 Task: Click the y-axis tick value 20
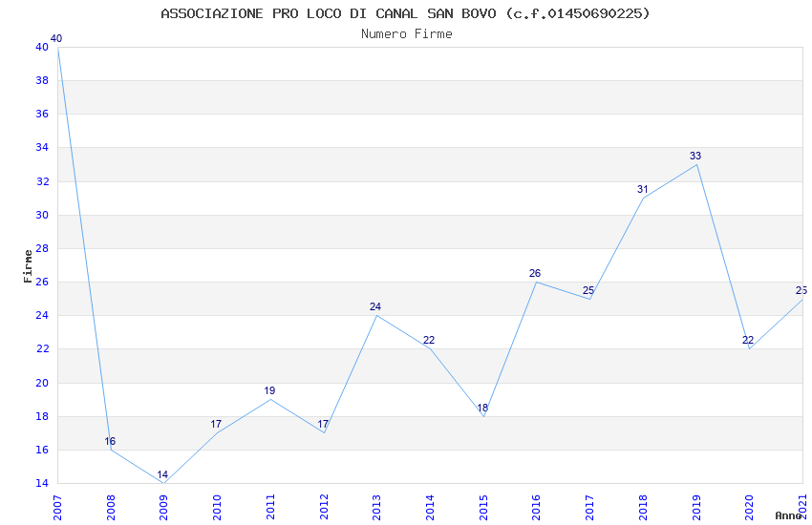42,383
